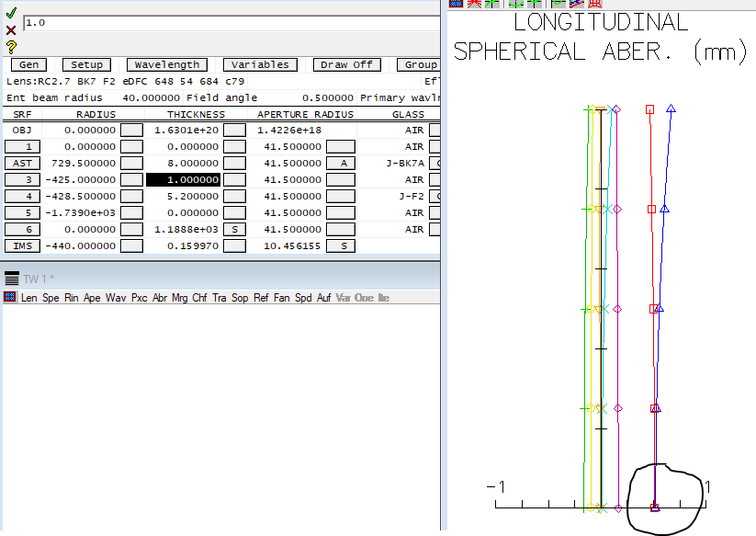The image size is (756, 536).
Task: Select surface row button 4
Action: (22, 197)
